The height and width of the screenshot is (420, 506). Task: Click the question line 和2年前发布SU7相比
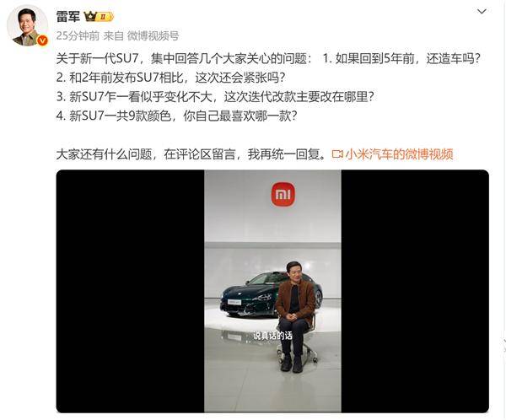coord(170,78)
